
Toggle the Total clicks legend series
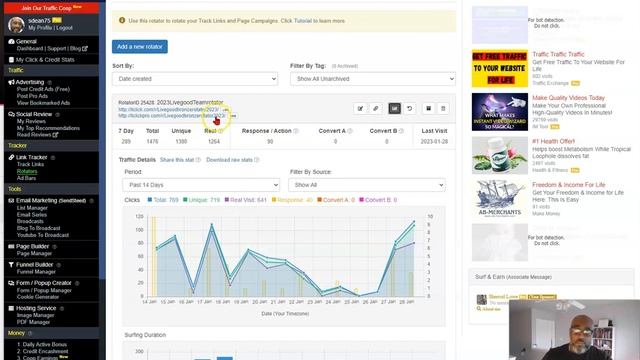(163, 200)
